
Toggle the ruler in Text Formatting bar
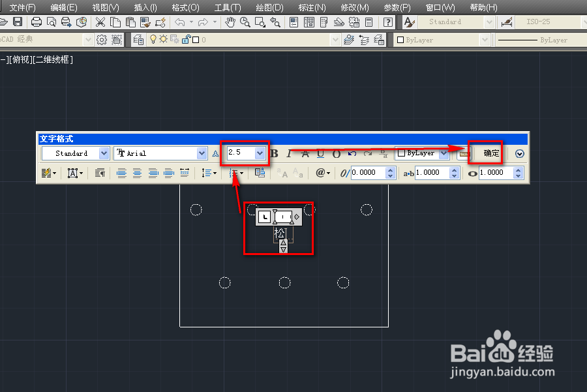464,154
